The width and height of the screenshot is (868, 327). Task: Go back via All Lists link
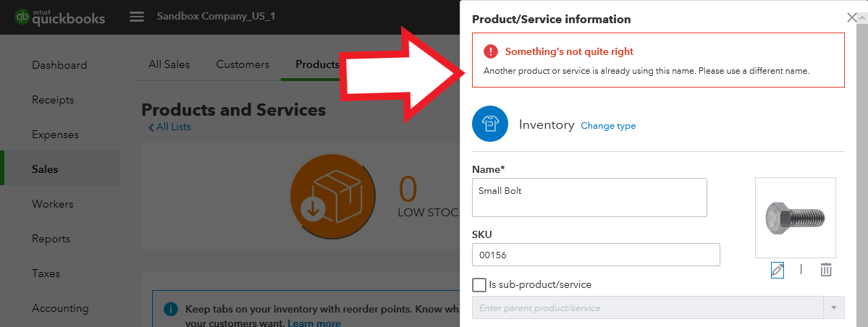point(169,127)
